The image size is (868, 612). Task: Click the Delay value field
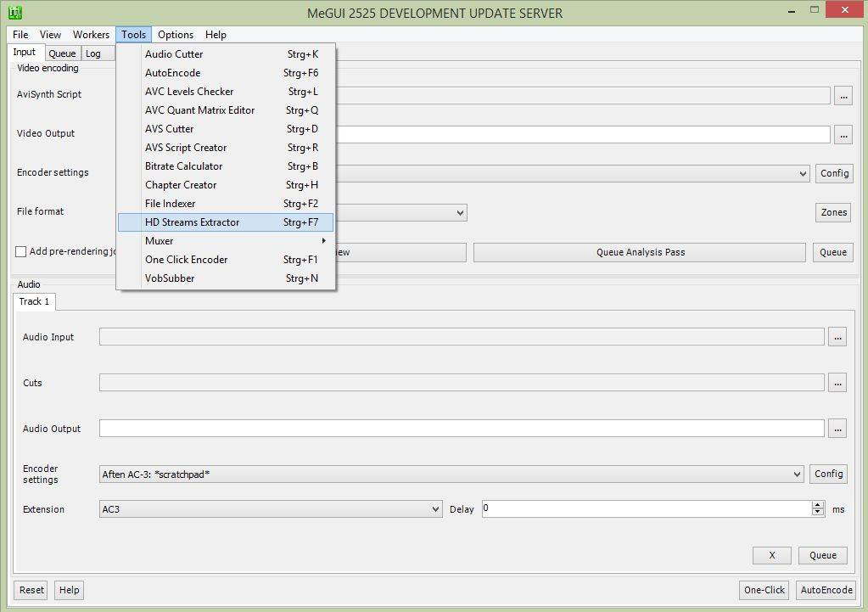[647, 509]
